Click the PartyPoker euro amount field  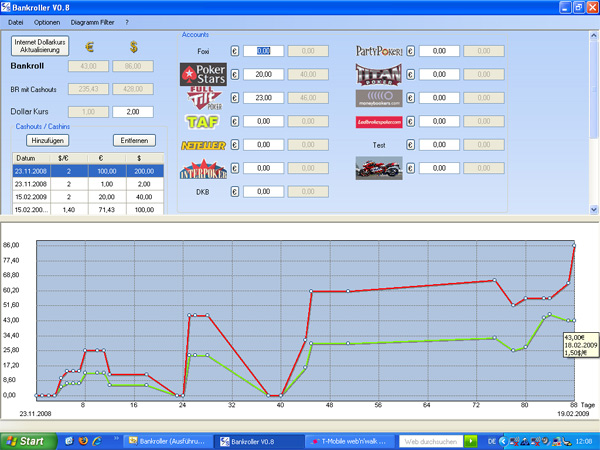[x=439, y=51]
